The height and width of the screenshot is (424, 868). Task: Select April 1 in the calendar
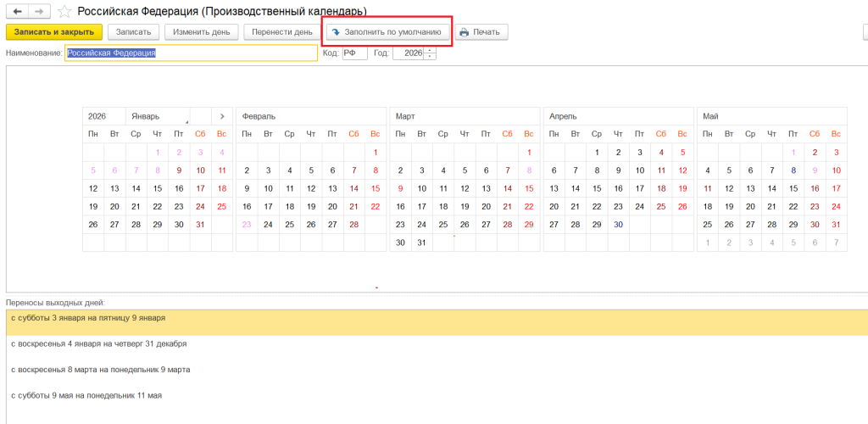click(x=597, y=153)
